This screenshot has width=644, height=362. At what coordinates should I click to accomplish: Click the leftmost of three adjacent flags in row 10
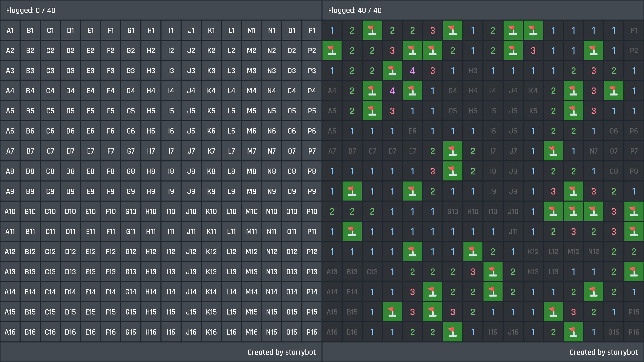point(553,211)
